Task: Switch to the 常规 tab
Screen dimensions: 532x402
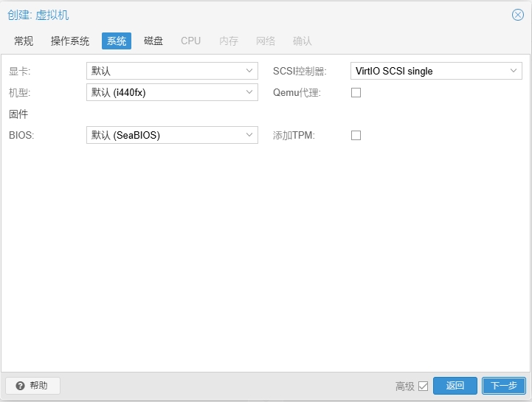Action: (24, 41)
